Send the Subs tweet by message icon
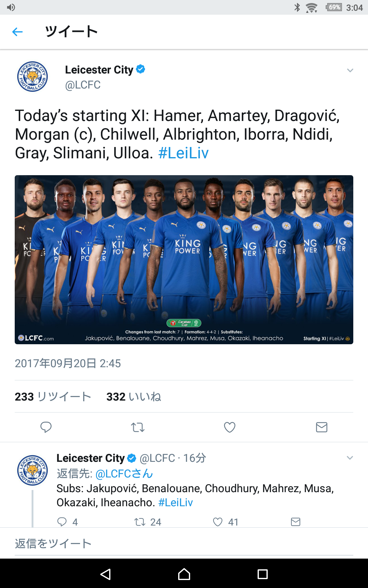This screenshot has width=368, height=588. tap(295, 522)
